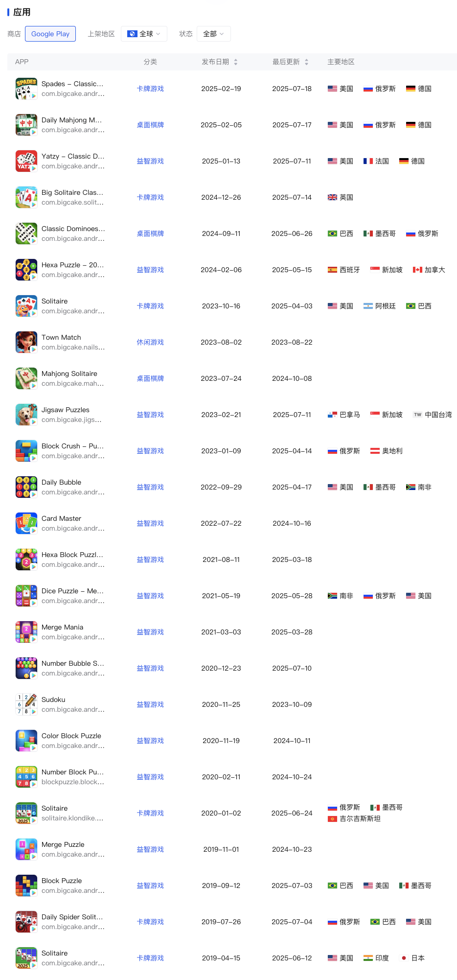Click the Yatzy dice app icon

click(x=26, y=161)
